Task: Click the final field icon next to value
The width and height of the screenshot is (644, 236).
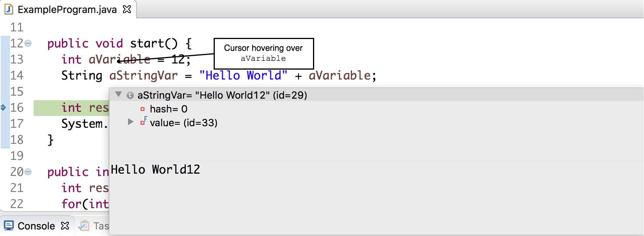Action: [x=143, y=122]
